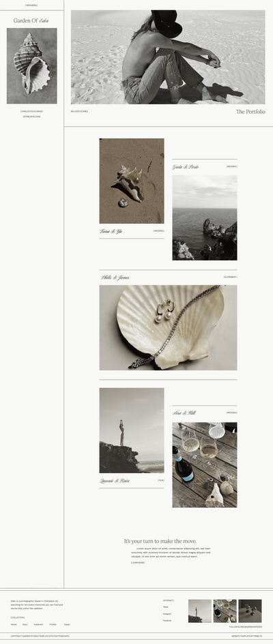This screenshot has width=273, height=644.
Task: Open the woman standing on cliff photo
Action: pyautogui.click(x=132, y=431)
